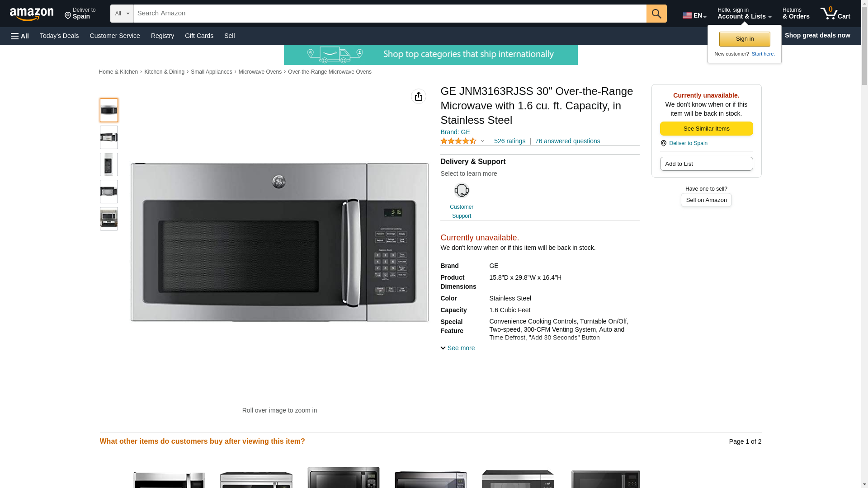Click the share icon on product image
868x488 pixels.
(x=418, y=96)
